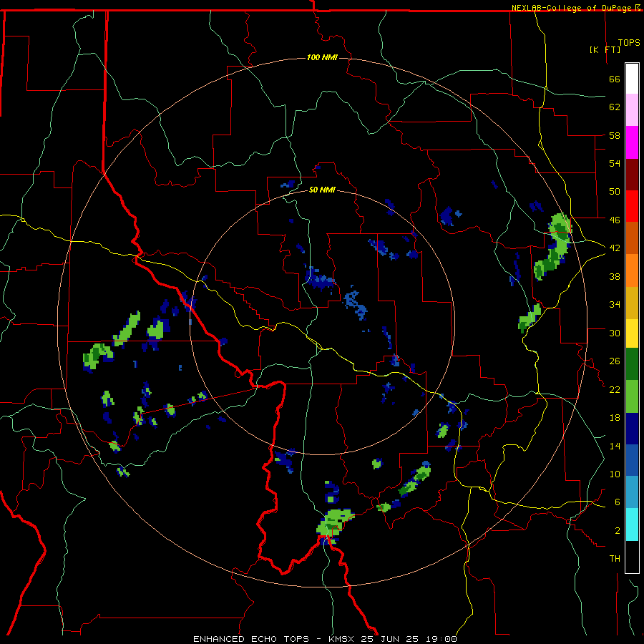Select the gold legend swatch

point(632,303)
